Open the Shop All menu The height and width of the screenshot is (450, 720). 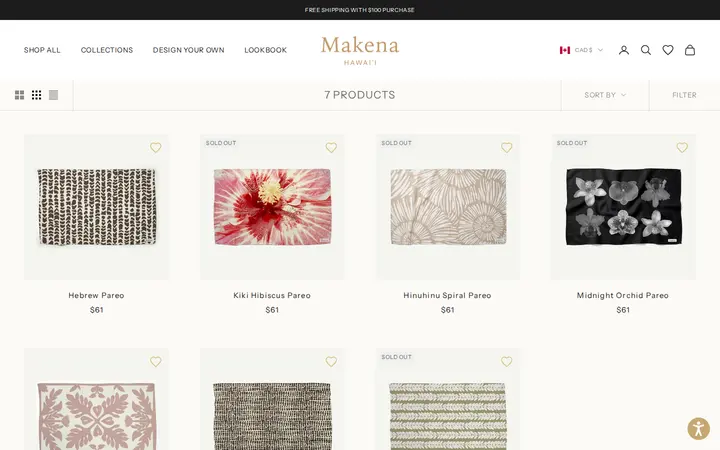tap(42, 50)
